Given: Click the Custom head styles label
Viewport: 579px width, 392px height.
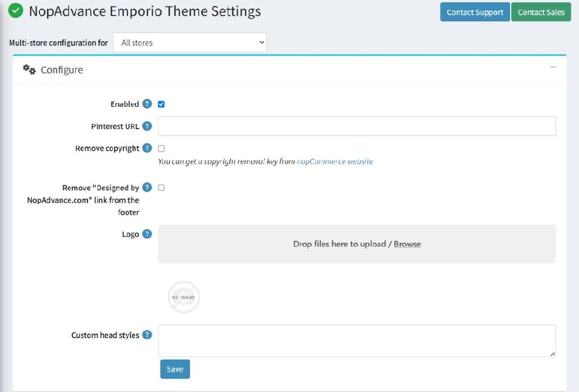Looking at the screenshot, I should point(105,335).
